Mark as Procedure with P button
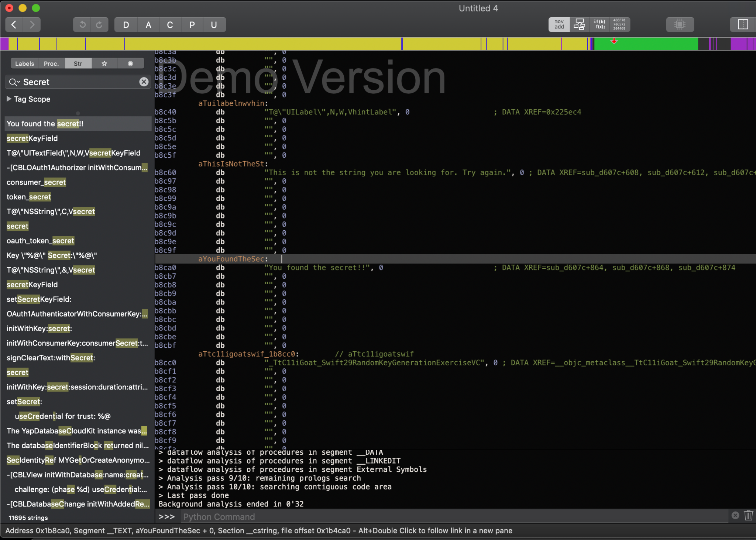The height and width of the screenshot is (540, 756). [192, 25]
